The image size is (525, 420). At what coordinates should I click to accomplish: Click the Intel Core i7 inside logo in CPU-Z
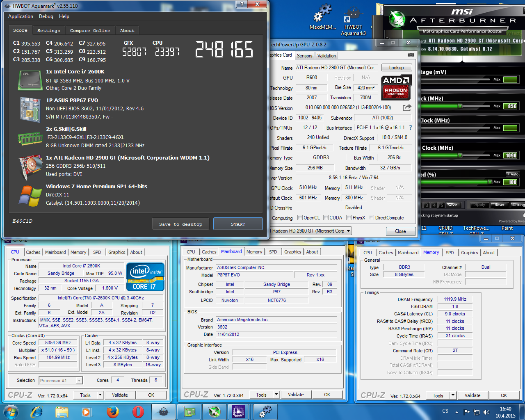(x=146, y=277)
